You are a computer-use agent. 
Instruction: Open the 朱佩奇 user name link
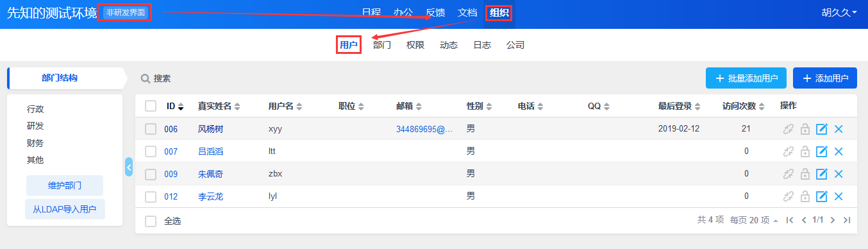(210, 174)
